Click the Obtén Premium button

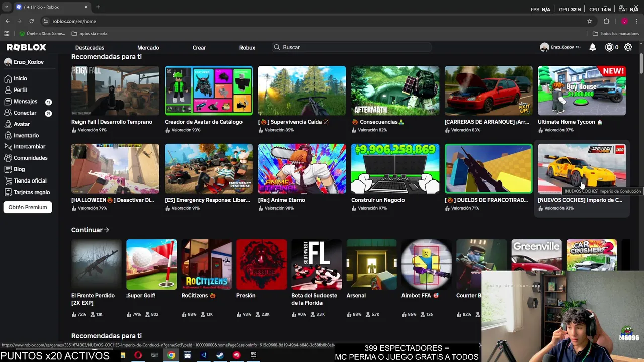tap(28, 207)
